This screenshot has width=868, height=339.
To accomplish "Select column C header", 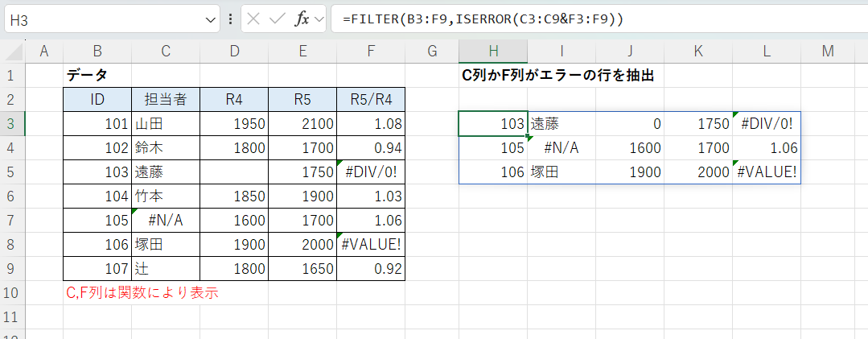I will 166,52.
